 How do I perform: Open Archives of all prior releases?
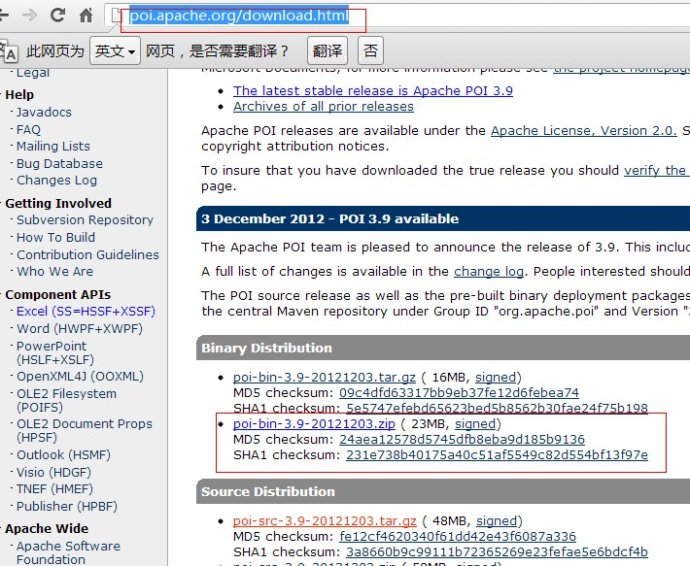pyautogui.click(x=323, y=107)
